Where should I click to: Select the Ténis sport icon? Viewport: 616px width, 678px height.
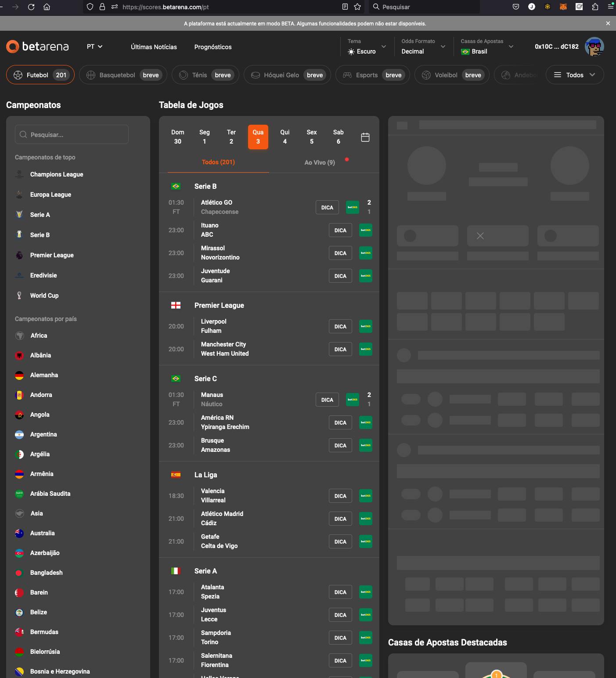183,75
